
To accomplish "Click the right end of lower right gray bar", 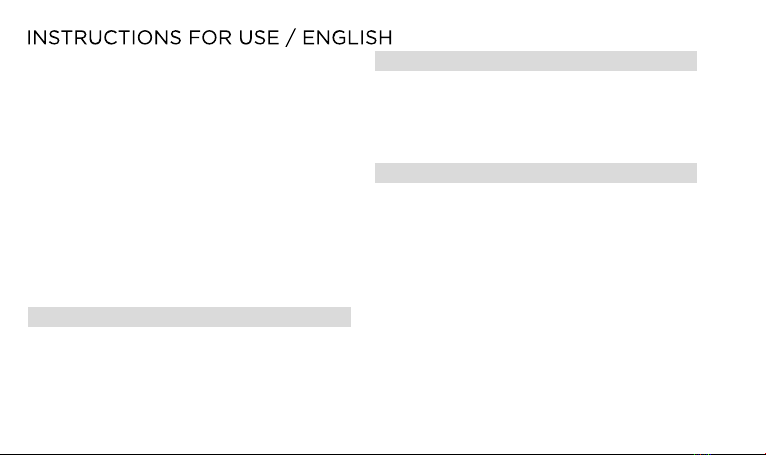I will tap(694, 173).
